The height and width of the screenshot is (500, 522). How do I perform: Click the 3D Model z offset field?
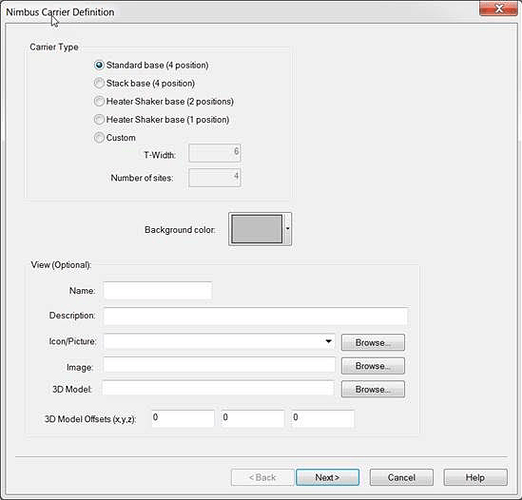point(323,418)
